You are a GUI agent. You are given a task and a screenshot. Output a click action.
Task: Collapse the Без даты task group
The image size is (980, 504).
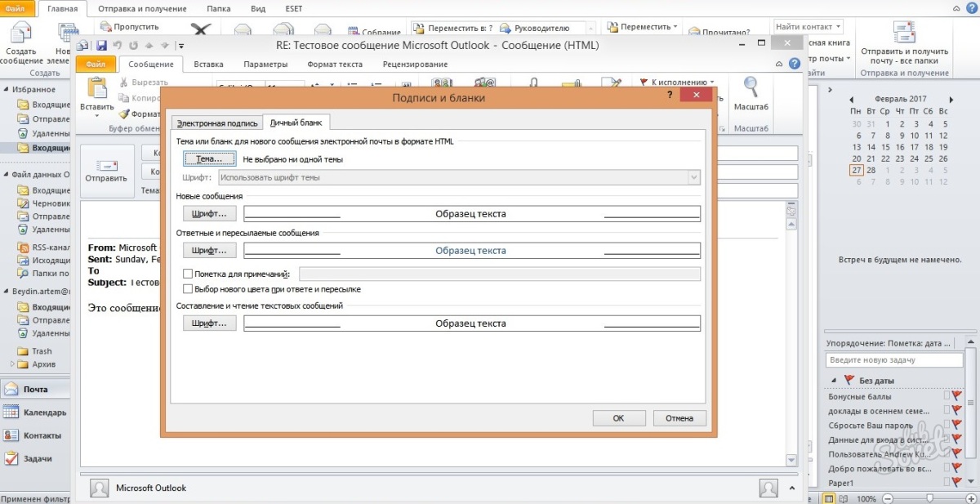[x=833, y=381]
